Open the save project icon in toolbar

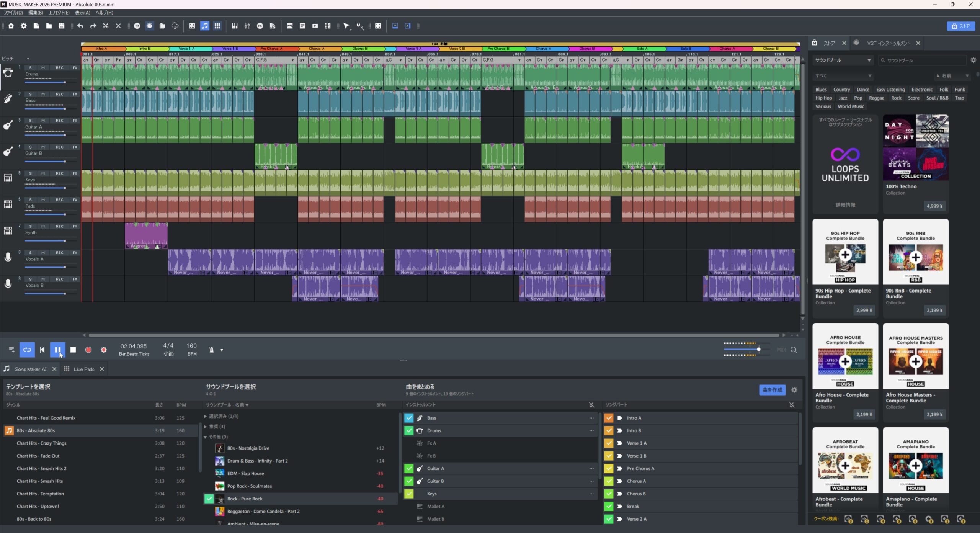61,26
